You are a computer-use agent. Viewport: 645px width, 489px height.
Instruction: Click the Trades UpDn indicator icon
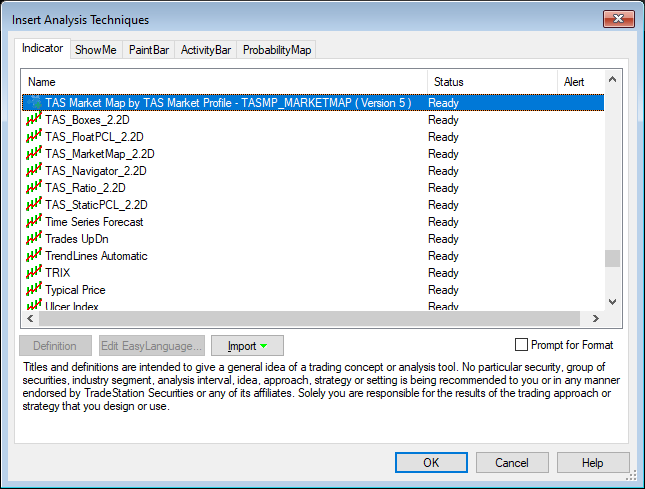tap(34, 238)
